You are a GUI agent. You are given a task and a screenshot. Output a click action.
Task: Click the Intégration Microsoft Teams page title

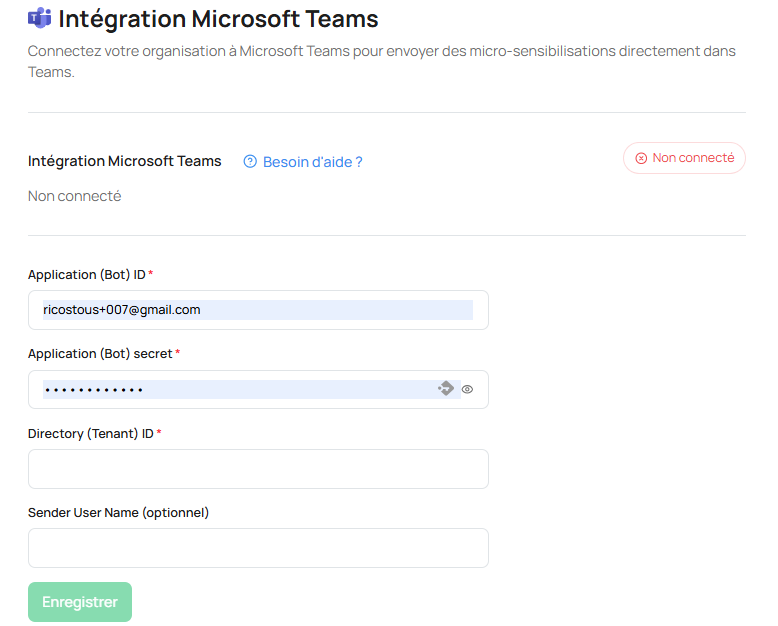[x=218, y=19]
